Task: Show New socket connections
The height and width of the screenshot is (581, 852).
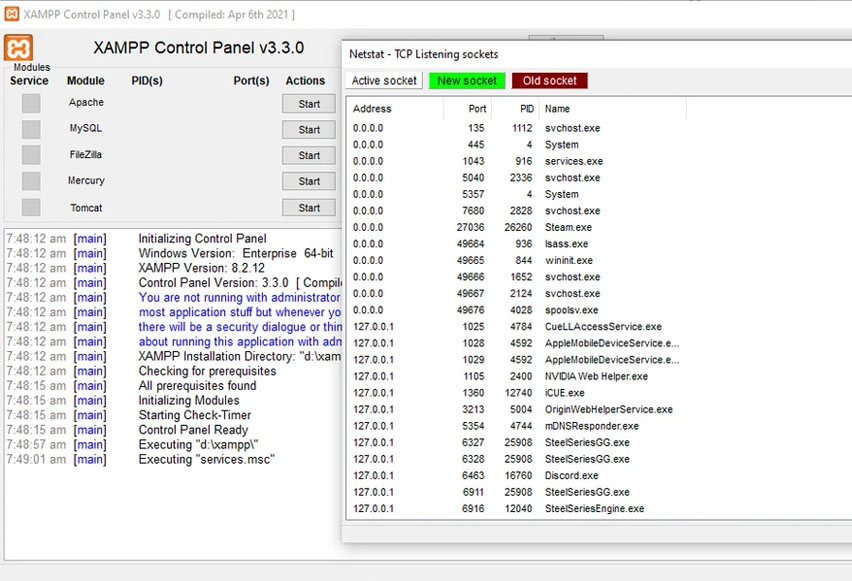Action: [x=466, y=80]
